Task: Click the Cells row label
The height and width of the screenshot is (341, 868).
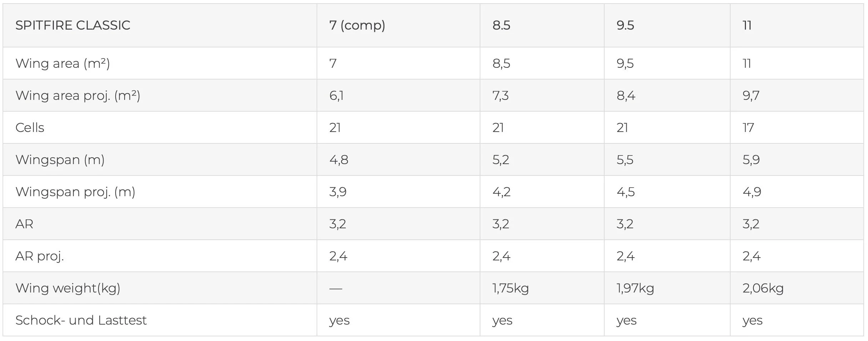Action: pyautogui.click(x=30, y=128)
